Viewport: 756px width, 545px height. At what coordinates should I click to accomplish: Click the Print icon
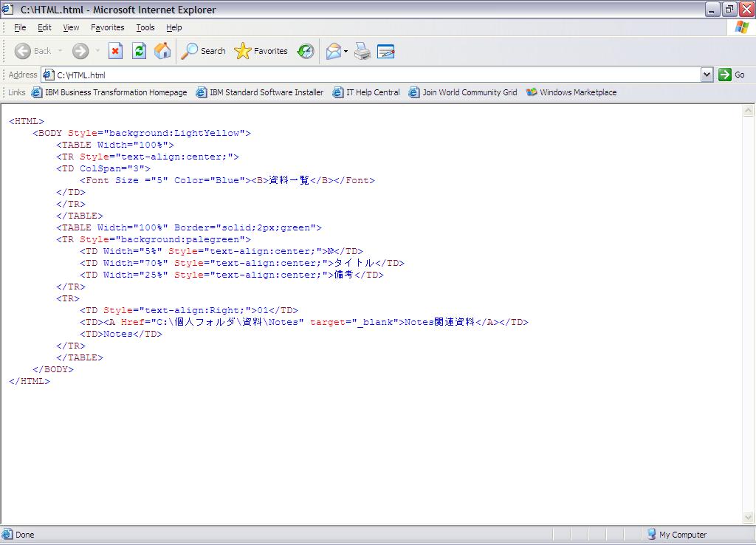(x=362, y=51)
